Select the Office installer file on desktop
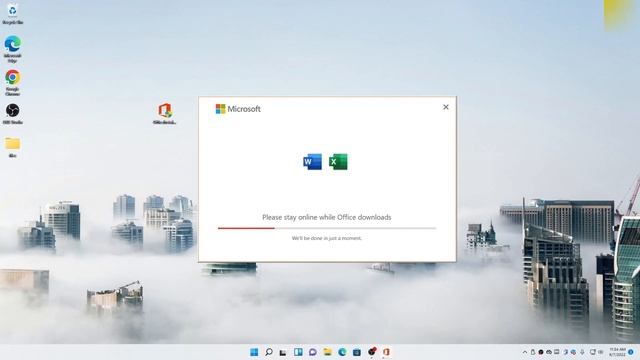The height and width of the screenshot is (360, 640). coord(164,113)
